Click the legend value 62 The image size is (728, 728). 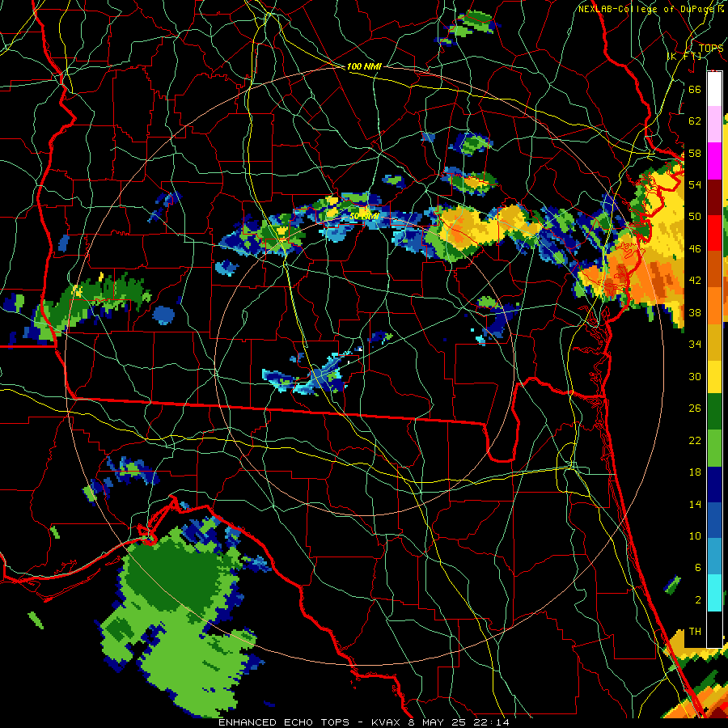695,121
